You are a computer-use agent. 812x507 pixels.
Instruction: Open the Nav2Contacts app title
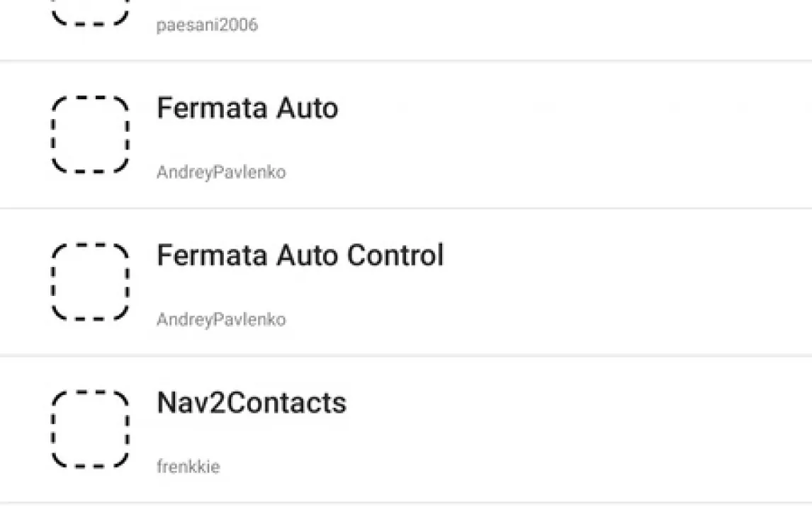(252, 403)
